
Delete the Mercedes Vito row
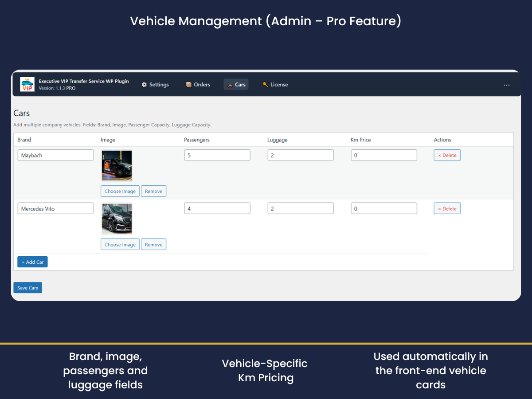447,208
